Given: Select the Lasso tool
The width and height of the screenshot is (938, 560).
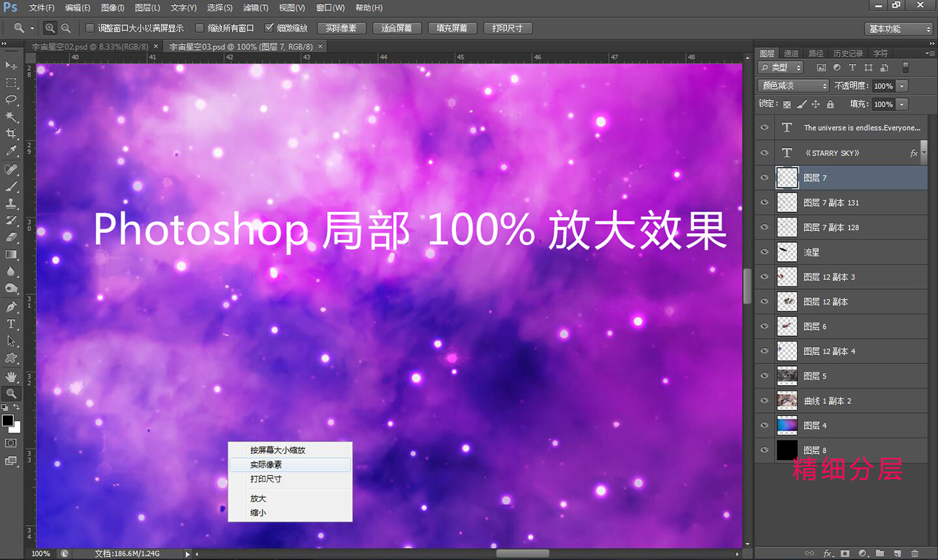Looking at the screenshot, I should click(11, 99).
